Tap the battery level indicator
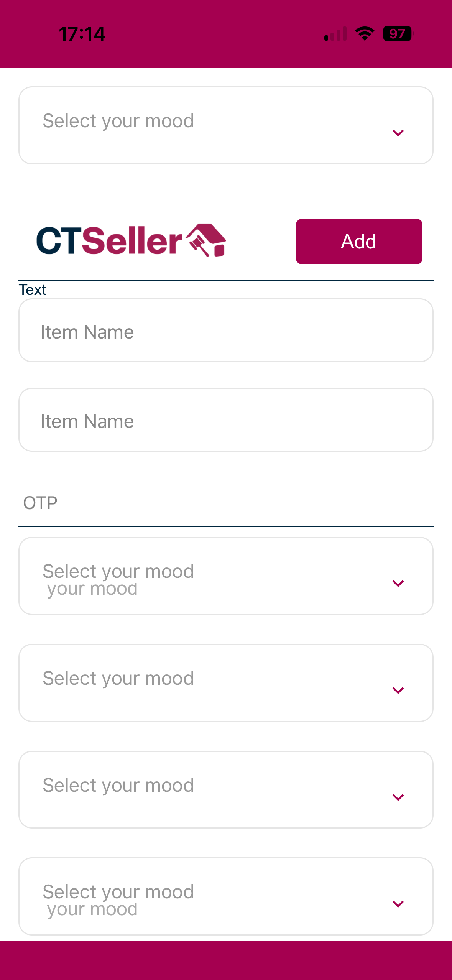 click(398, 34)
